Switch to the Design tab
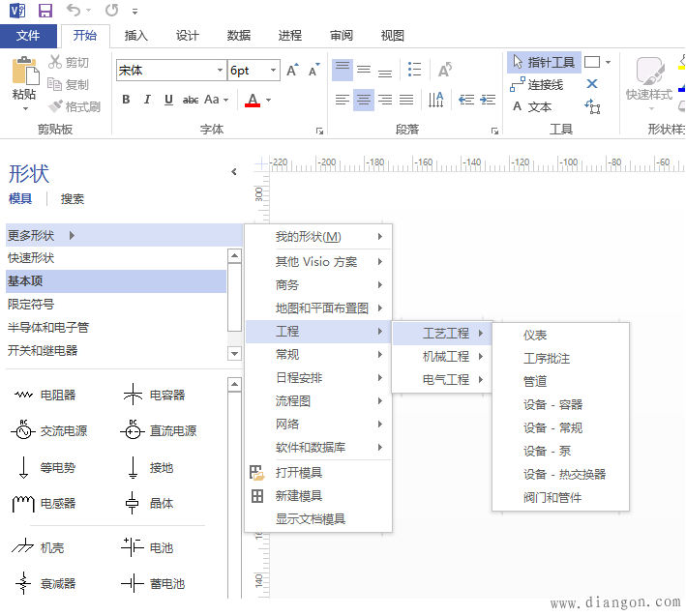686x616 pixels. [x=188, y=36]
